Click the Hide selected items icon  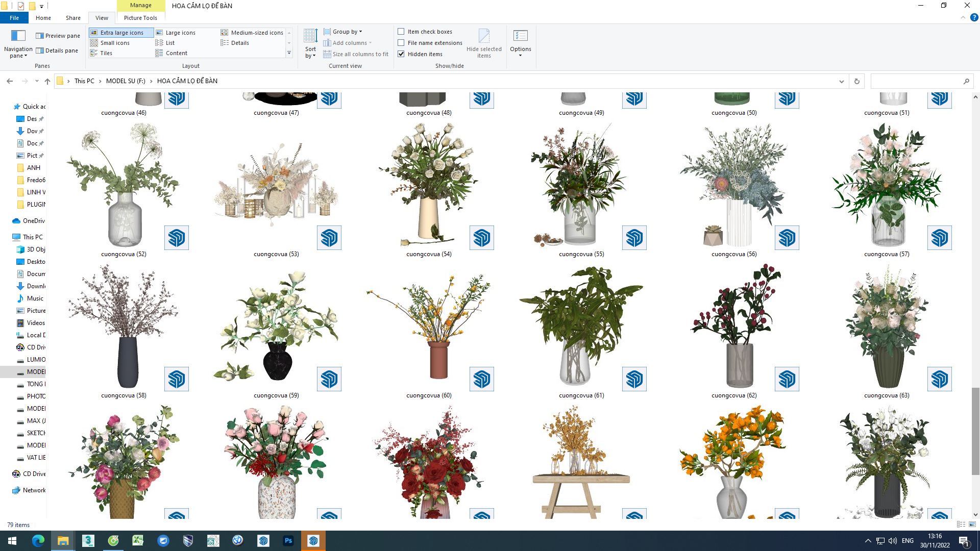click(483, 36)
